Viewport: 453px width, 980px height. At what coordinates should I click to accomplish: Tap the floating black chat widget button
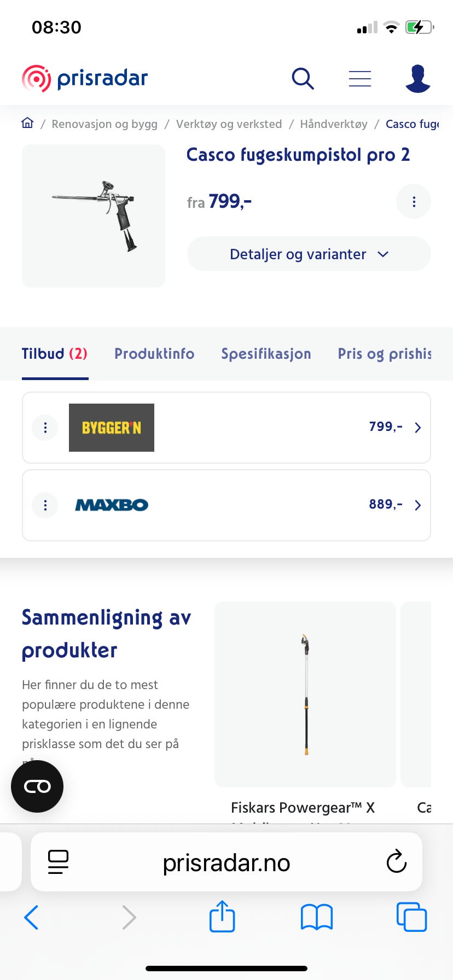tap(37, 786)
